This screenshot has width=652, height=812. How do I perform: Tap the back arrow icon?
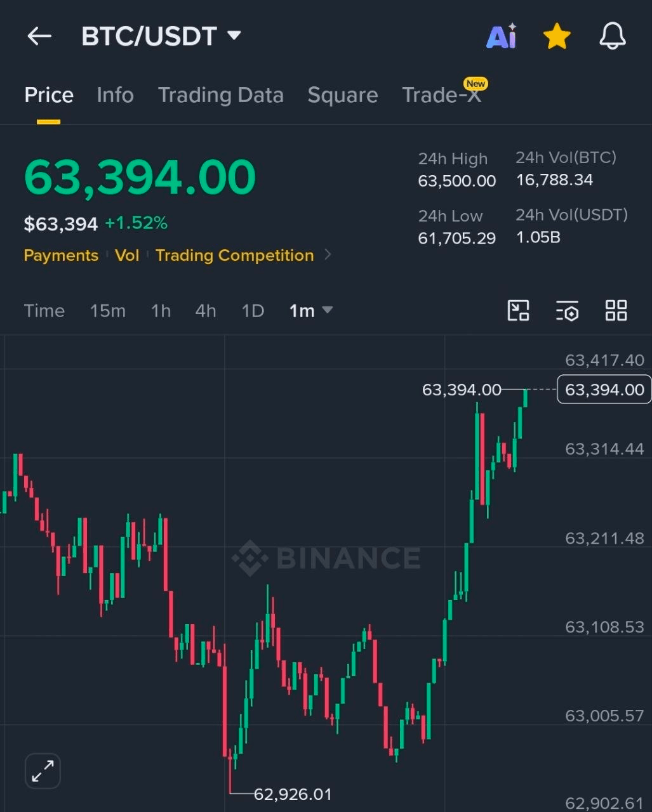(x=39, y=36)
